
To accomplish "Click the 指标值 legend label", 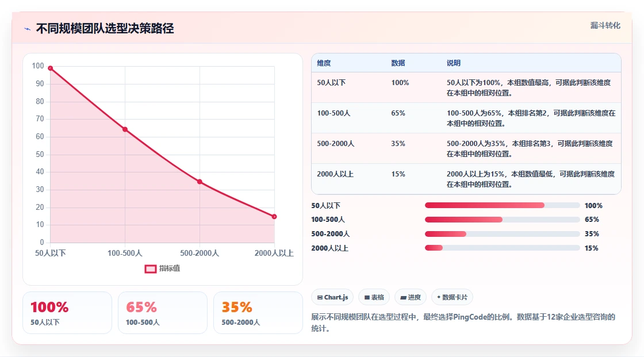I will tap(170, 268).
